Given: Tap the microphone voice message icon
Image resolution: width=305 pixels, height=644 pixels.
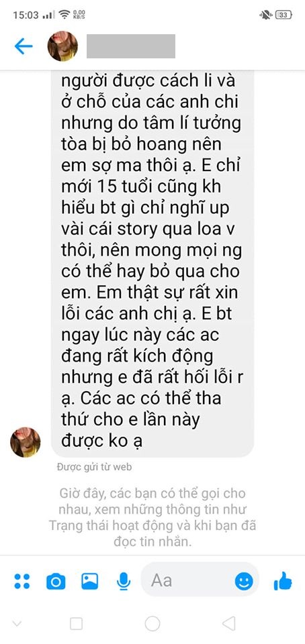Looking at the screenshot, I should (124, 581).
